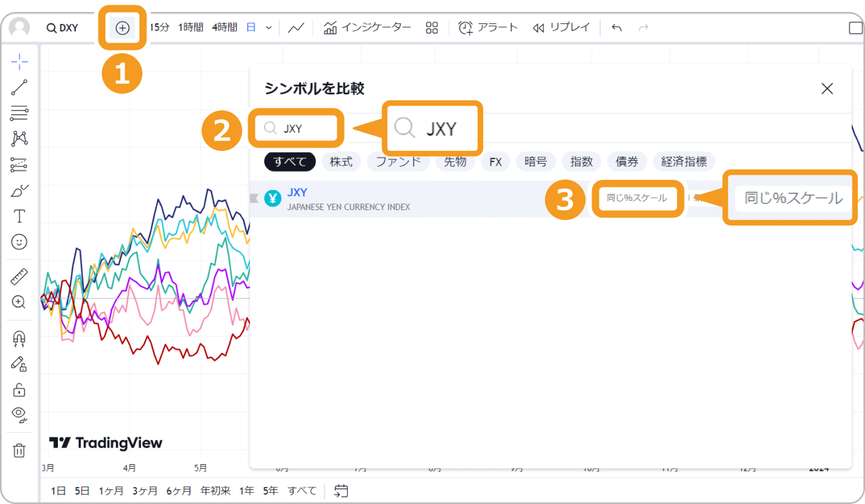The height and width of the screenshot is (504, 865).
Task: Select the 日 timeframe
Action: click(251, 27)
